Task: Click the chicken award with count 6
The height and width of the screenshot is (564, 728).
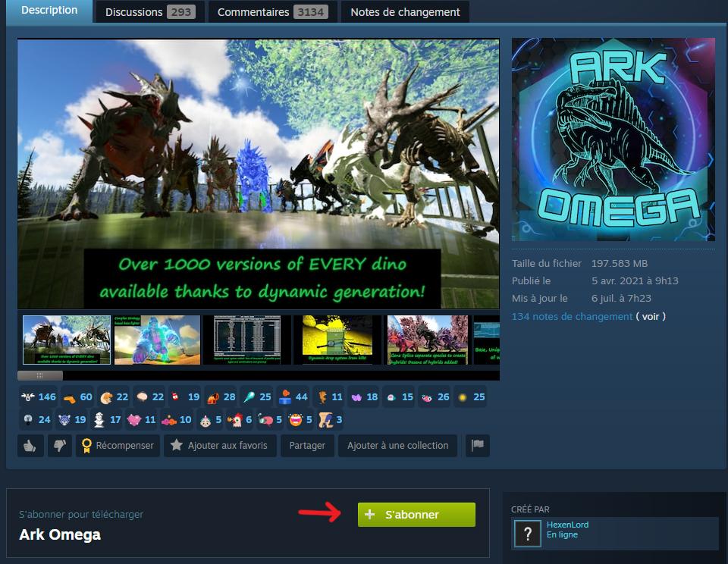Action: click(239, 420)
